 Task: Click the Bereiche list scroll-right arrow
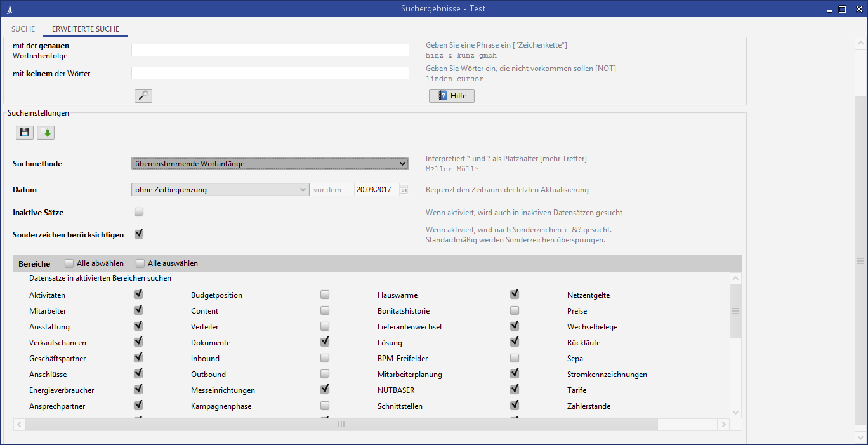coord(723,424)
